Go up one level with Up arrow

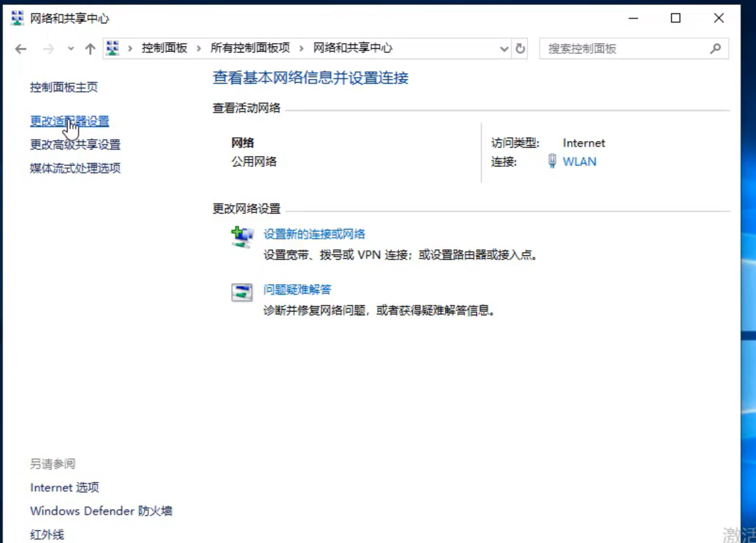click(x=90, y=49)
